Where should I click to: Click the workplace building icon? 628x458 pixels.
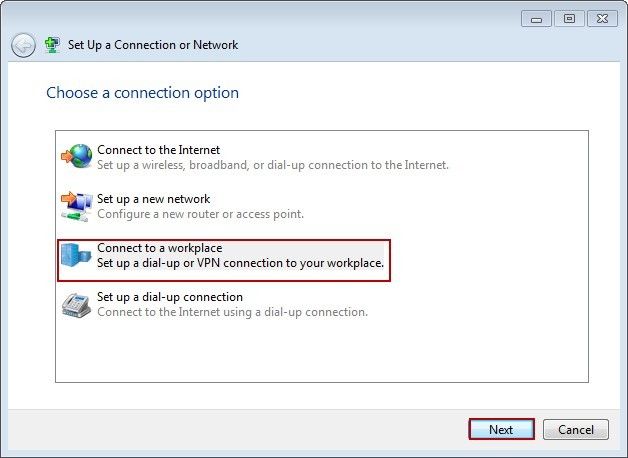[x=76, y=255]
